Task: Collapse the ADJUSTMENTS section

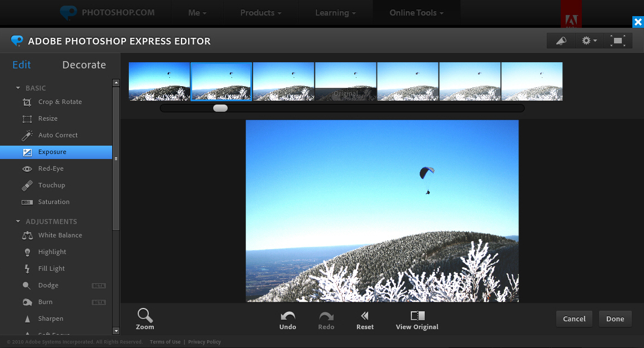Action: coord(18,221)
